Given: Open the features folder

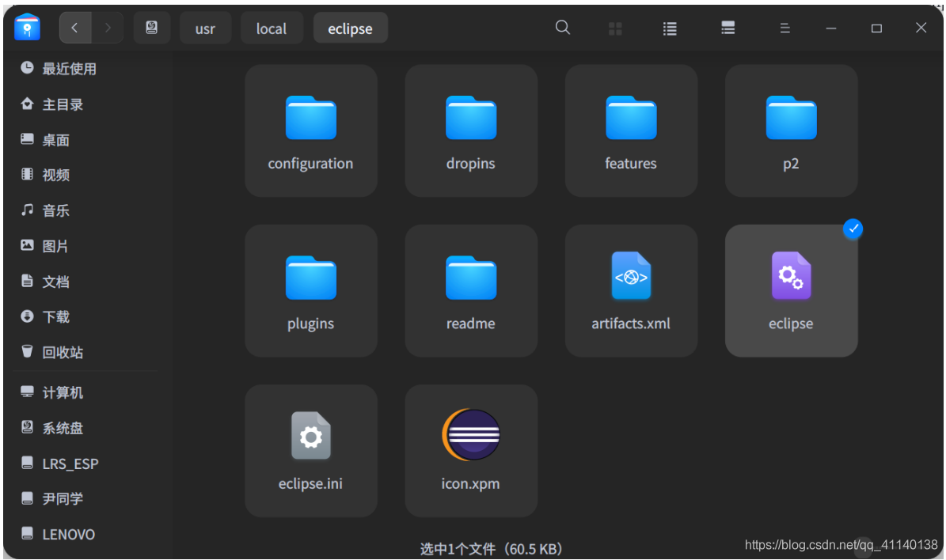Looking at the screenshot, I should pyautogui.click(x=631, y=131).
